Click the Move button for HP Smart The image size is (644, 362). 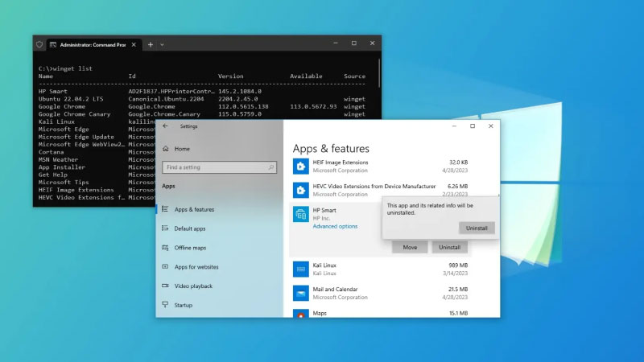pos(410,247)
